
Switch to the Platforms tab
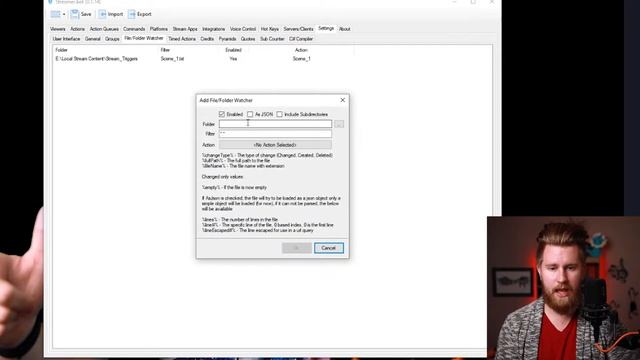click(158, 29)
